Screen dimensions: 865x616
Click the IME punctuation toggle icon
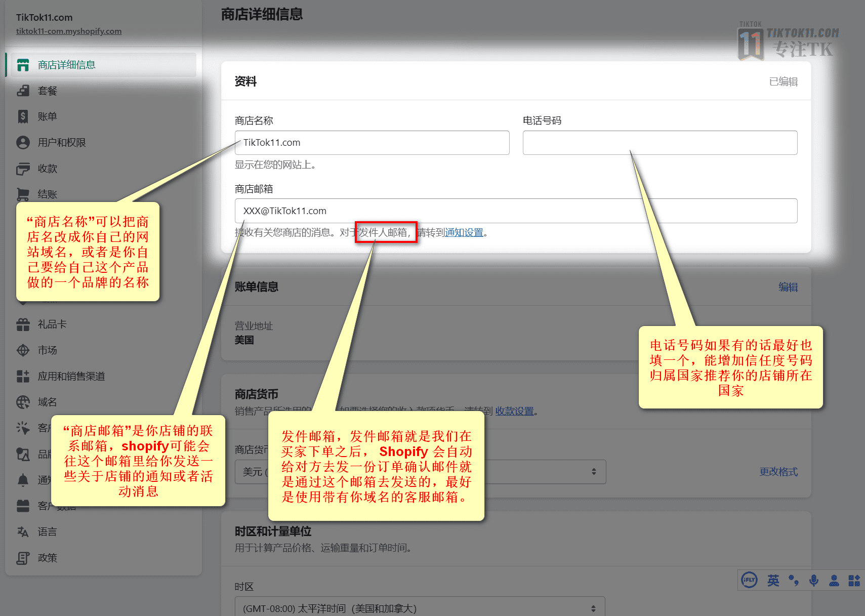[x=794, y=580]
